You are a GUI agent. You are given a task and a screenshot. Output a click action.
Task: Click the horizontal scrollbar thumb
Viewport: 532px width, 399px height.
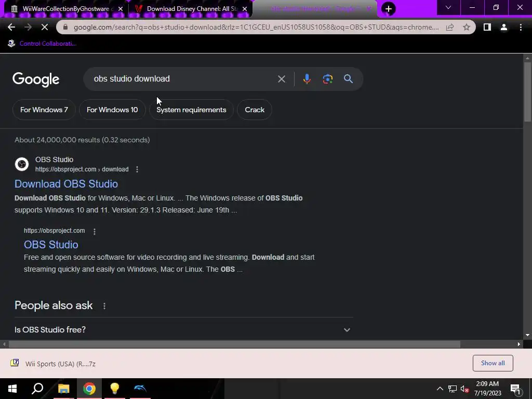[234, 344]
